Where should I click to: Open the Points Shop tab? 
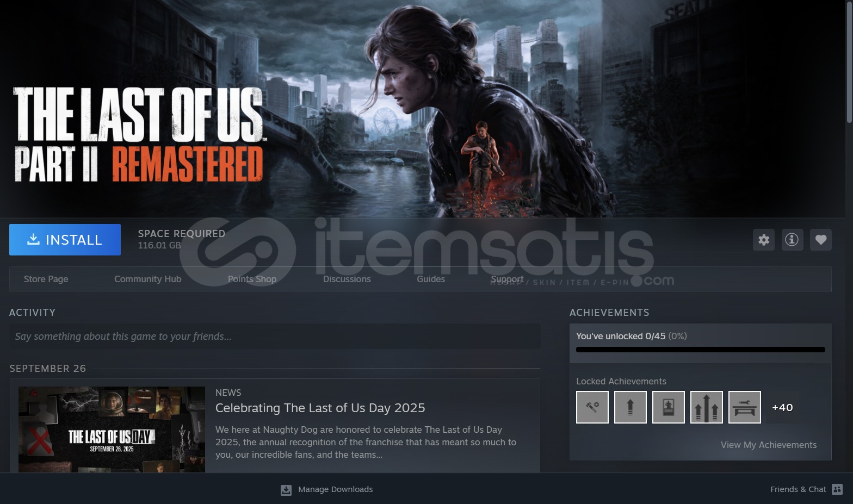[x=252, y=279]
